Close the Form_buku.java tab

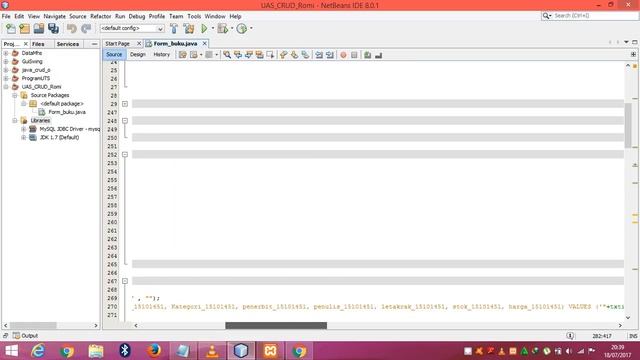(x=204, y=44)
